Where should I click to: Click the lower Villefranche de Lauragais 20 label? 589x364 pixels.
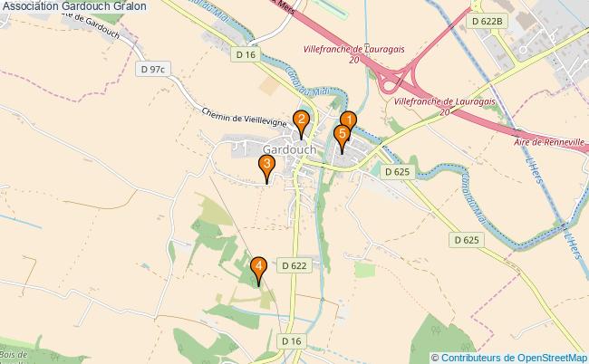click(x=444, y=107)
